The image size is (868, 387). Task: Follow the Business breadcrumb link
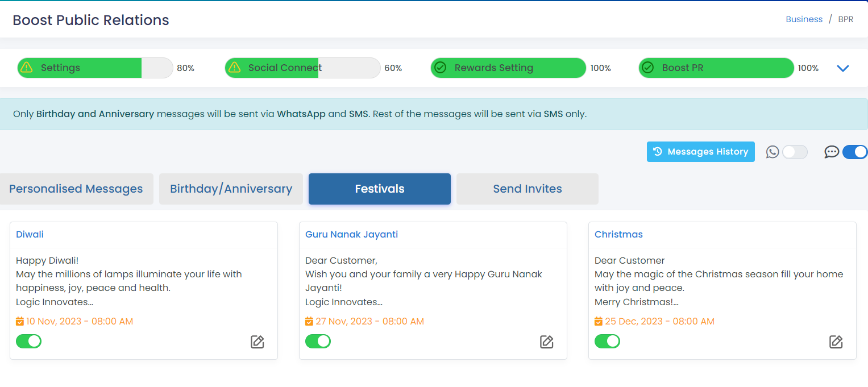(804, 19)
